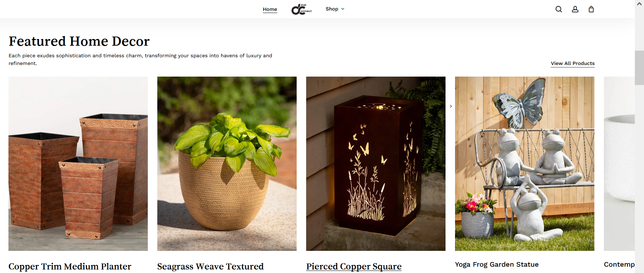The width and height of the screenshot is (644, 273).
Task: Select the seagrass pot plant image
Action: coord(227,164)
